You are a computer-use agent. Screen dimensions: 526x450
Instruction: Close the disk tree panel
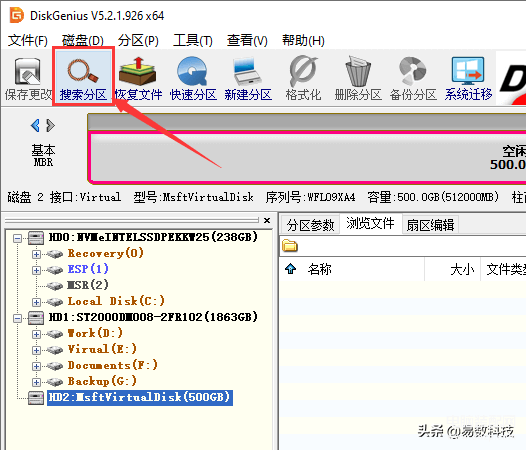coord(267,220)
